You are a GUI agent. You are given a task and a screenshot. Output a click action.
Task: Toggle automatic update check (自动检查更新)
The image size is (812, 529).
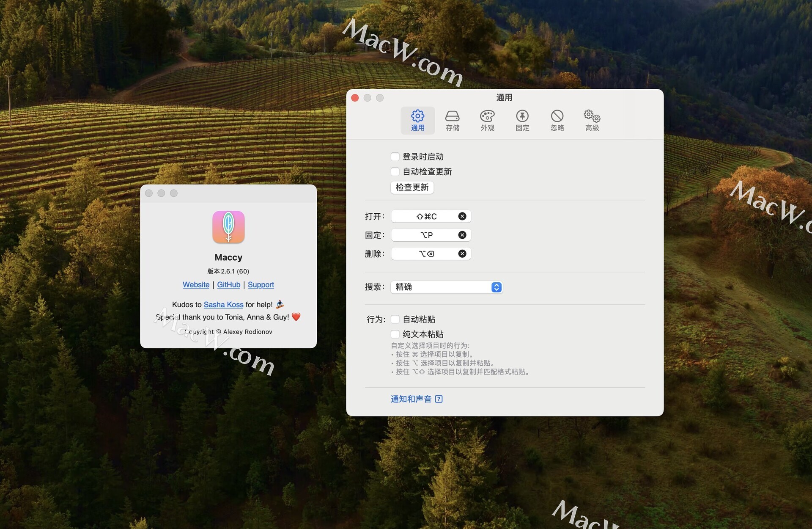coord(395,172)
